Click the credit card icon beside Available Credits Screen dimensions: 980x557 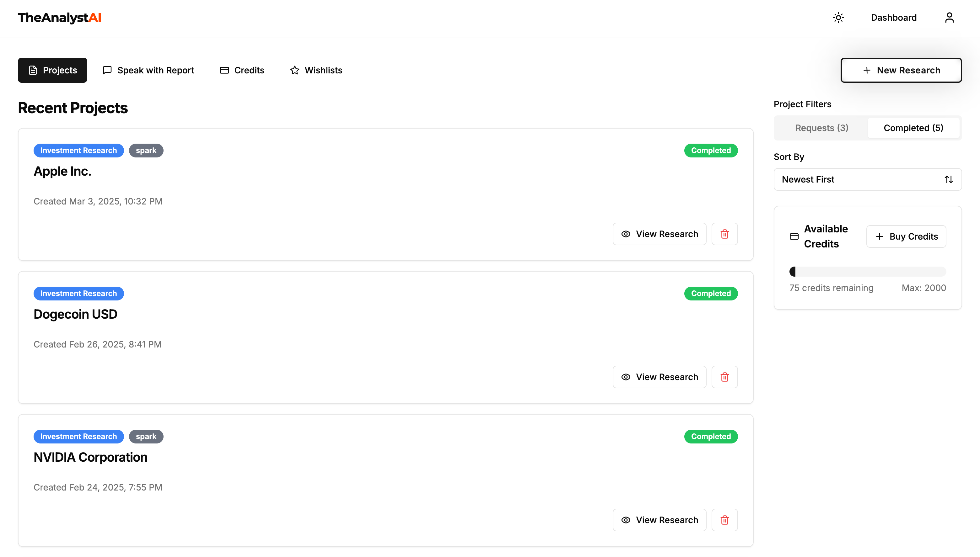(794, 236)
